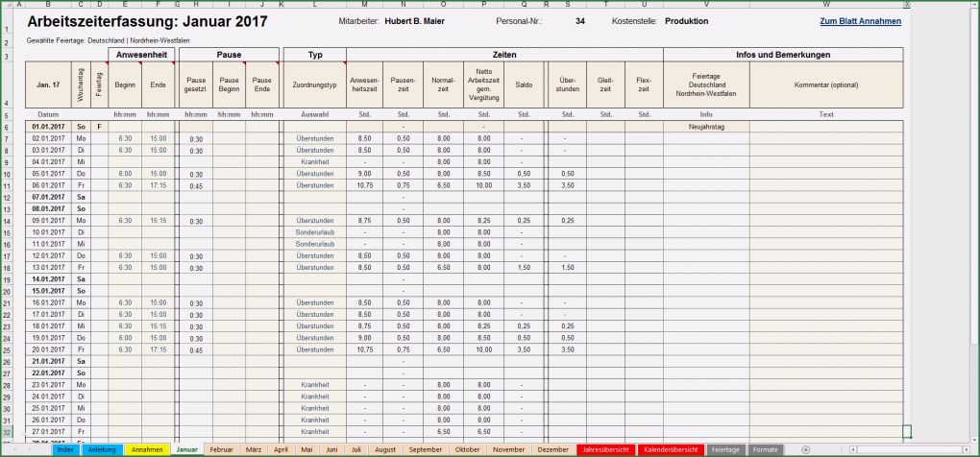Follow the 'Zum Blatt Annahmen' link
This screenshot has height=457, width=980.
click(x=860, y=21)
